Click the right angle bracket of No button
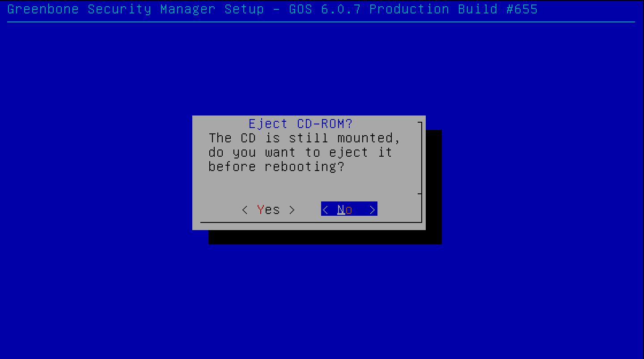This screenshot has width=644, height=359. point(373,210)
